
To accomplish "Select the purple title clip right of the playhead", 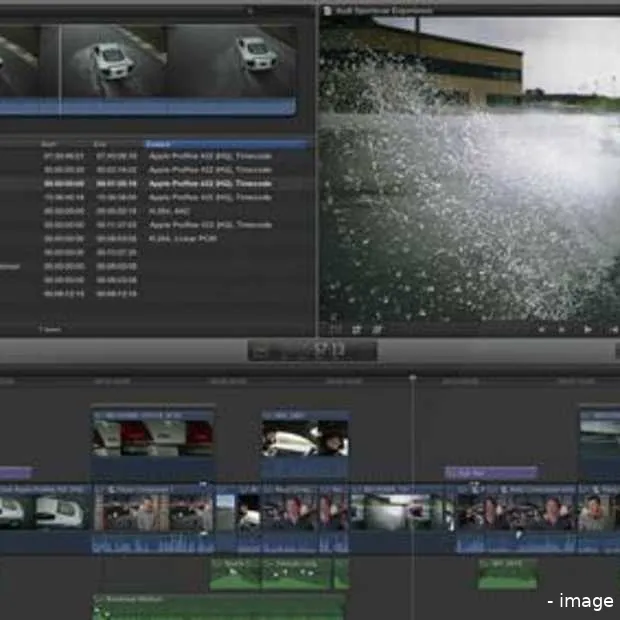I will (491, 473).
